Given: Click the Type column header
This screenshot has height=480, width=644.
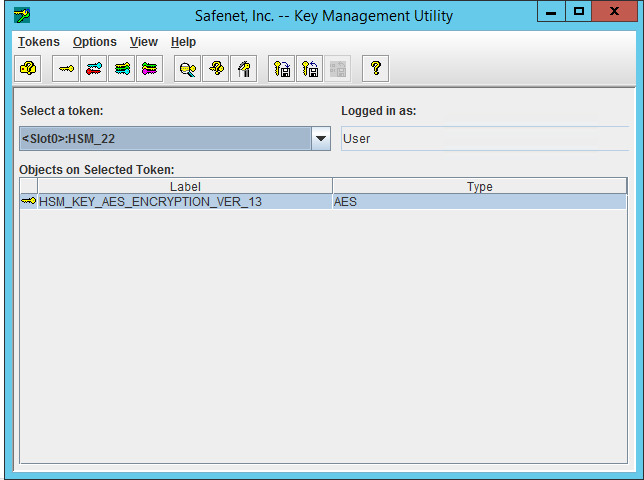Looking at the screenshot, I should click(x=479, y=186).
